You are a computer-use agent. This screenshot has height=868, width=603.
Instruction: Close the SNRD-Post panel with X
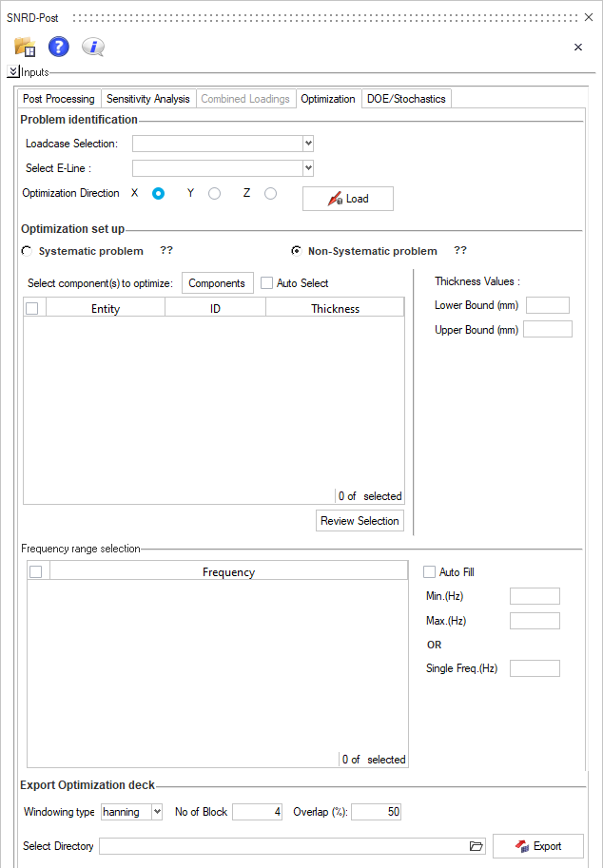[578, 47]
